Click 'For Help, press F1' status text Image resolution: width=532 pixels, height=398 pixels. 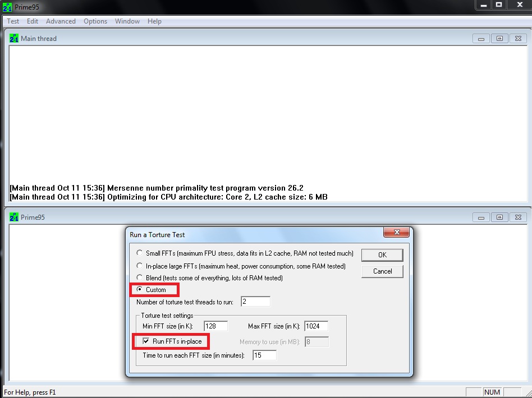[30, 392]
